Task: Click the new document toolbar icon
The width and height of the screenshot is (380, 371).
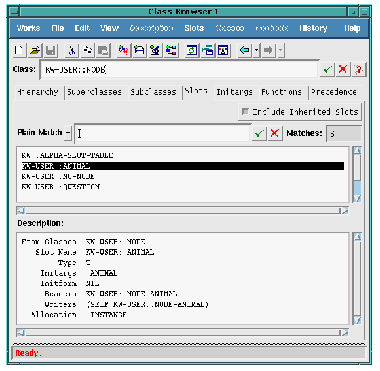Action: coord(19,50)
